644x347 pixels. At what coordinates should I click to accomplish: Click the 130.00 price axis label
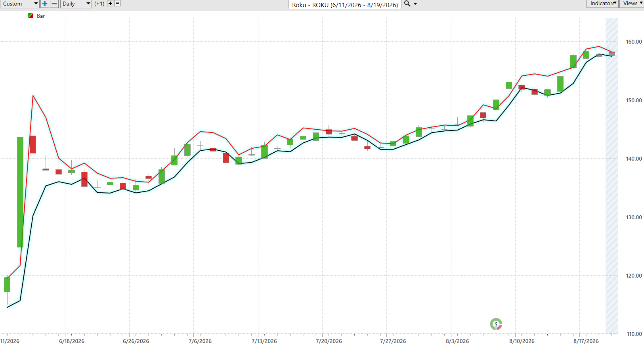[x=634, y=217]
